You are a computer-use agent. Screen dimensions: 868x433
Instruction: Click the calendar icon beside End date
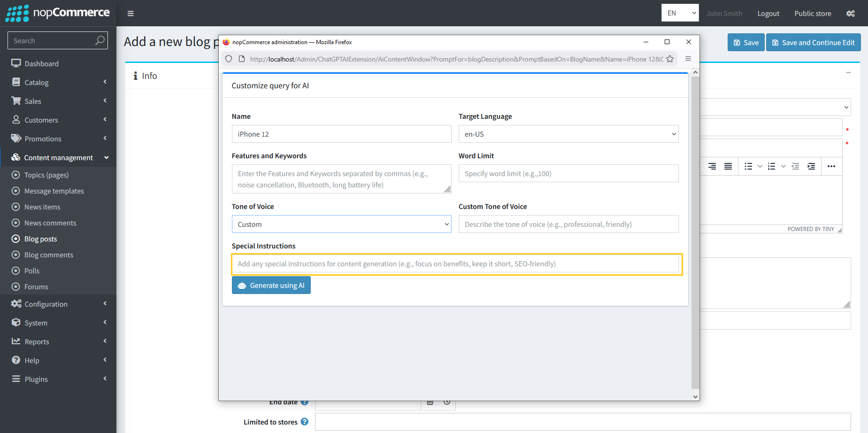pyautogui.click(x=430, y=402)
